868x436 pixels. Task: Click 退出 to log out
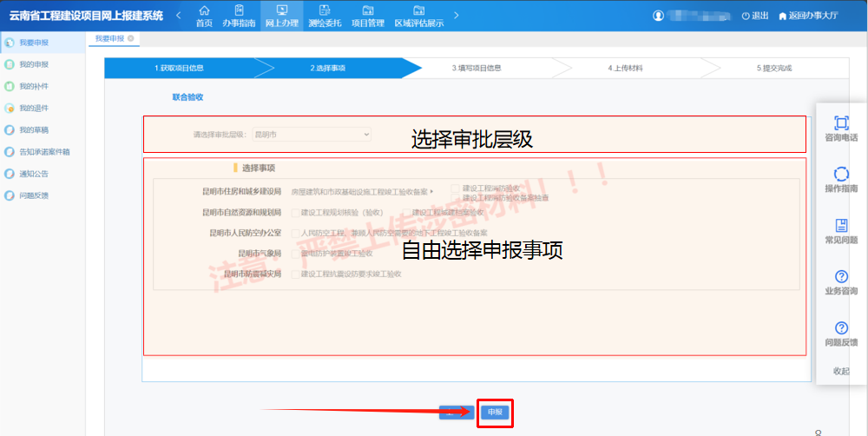tap(755, 16)
